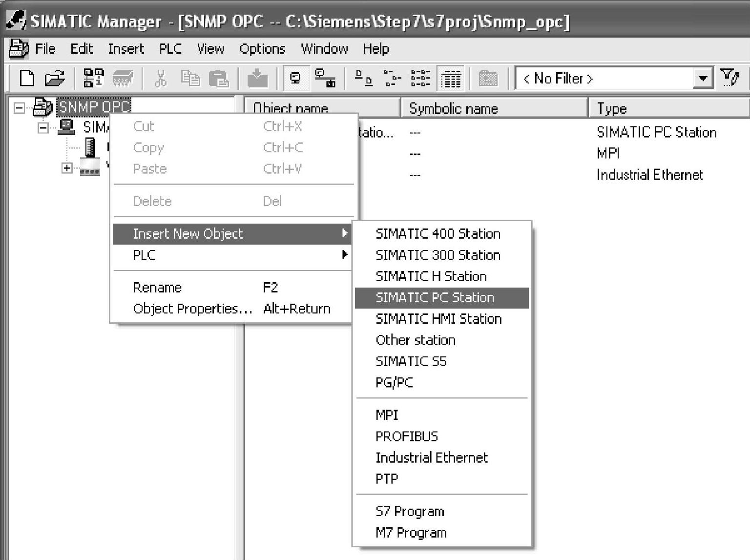
Task: Switch to List view
Action: point(420,78)
